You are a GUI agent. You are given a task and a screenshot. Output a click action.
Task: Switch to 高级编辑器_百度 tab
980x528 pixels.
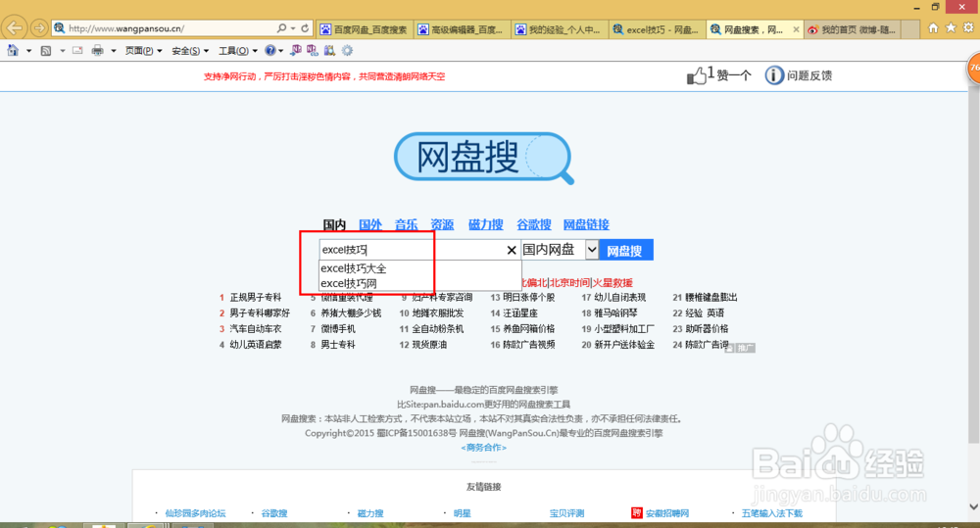click(462, 29)
